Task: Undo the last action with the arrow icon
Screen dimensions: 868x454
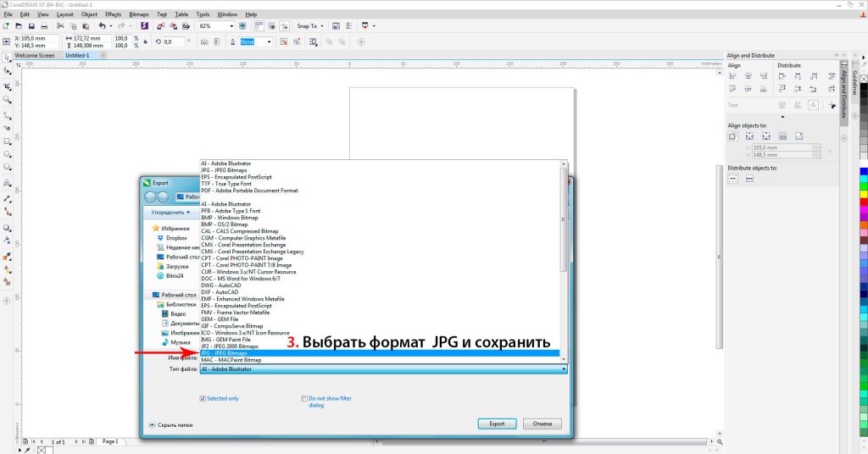Action: [102, 26]
